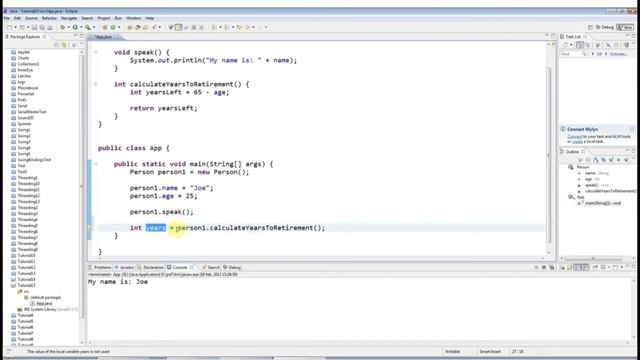Toggle Pin Console in Console toolbar

(595, 267)
